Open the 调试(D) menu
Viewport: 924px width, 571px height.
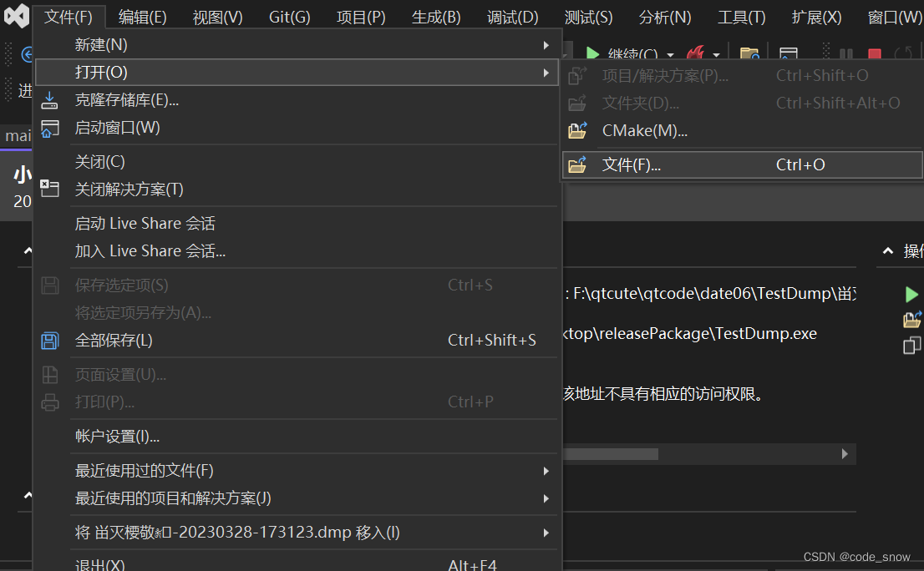point(512,15)
